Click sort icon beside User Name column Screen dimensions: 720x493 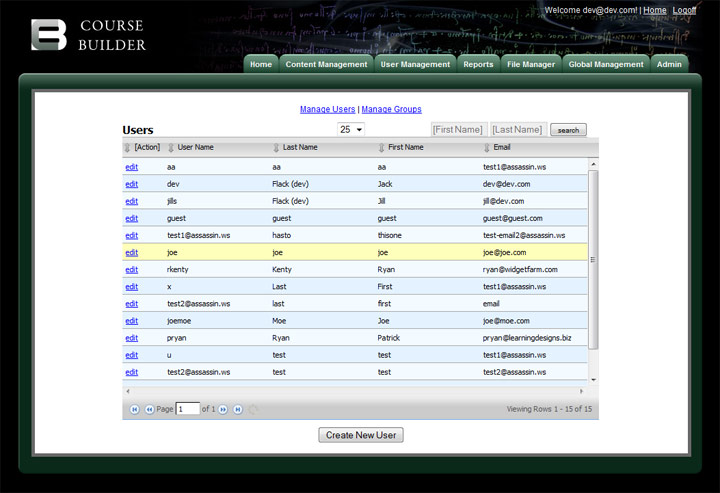[171, 148]
